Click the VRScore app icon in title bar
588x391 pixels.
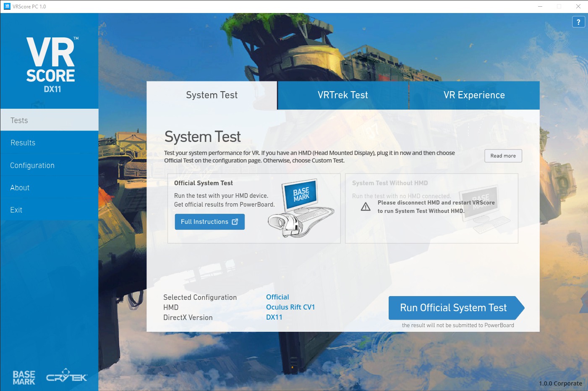(7, 6)
